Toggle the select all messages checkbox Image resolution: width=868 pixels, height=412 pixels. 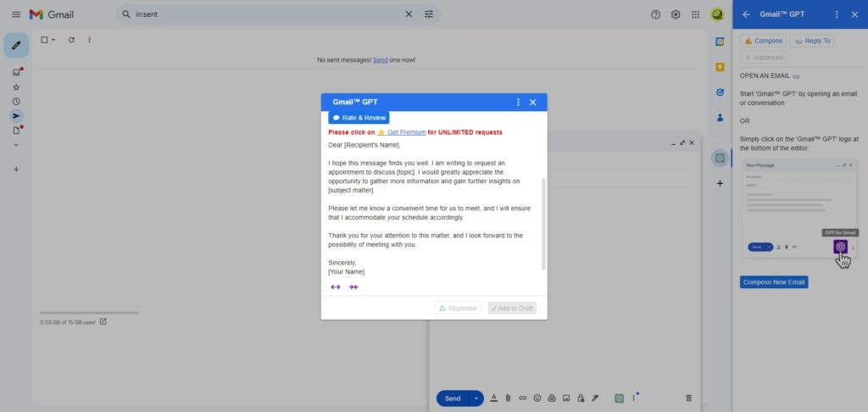44,40
